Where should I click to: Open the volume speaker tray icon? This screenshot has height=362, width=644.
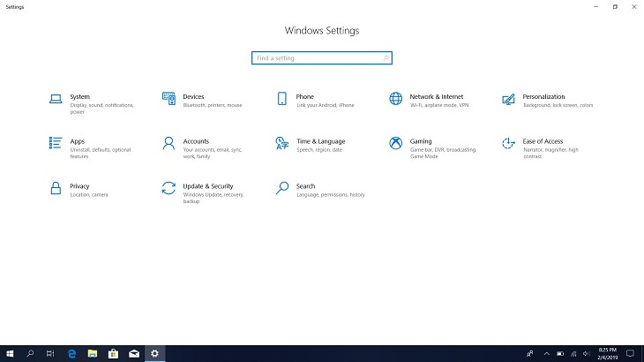[x=587, y=353]
